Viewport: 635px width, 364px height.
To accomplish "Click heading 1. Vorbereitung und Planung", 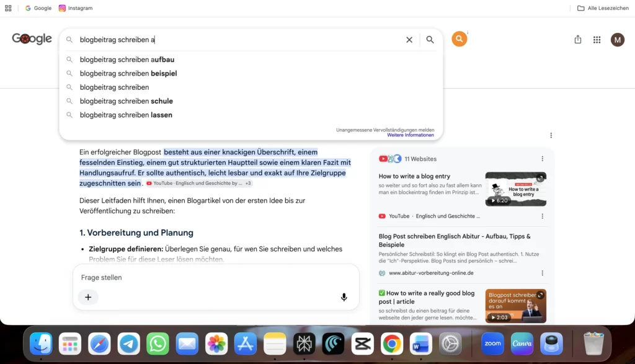I will coord(136,233).
